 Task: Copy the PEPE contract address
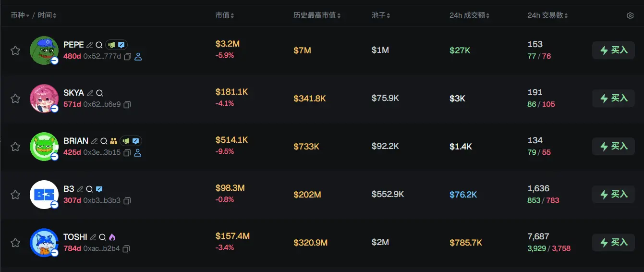[x=127, y=57]
